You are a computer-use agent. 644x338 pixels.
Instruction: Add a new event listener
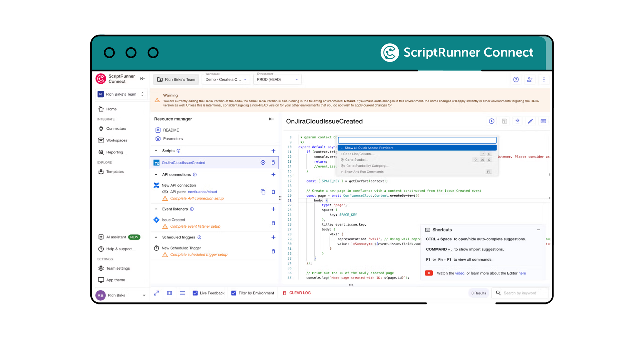(x=273, y=209)
